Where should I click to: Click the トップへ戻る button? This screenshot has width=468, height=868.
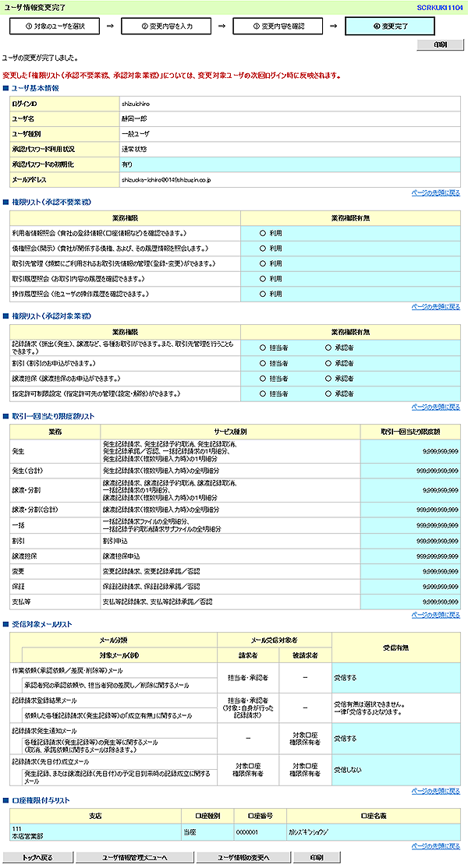(37, 857)
